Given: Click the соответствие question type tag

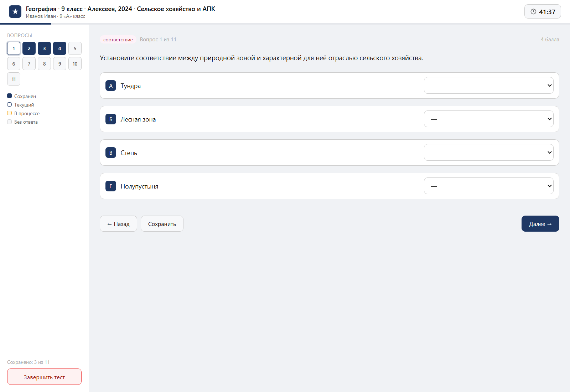Looking at the screenshot, I should (118, 40).
